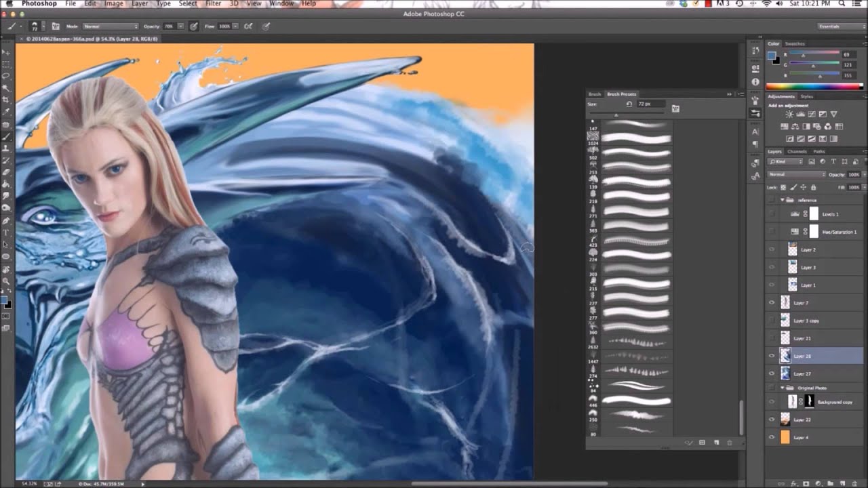The width and height of the screenshot is (868, 488).
Task: Create a new layer group
Action: (830, 483)
